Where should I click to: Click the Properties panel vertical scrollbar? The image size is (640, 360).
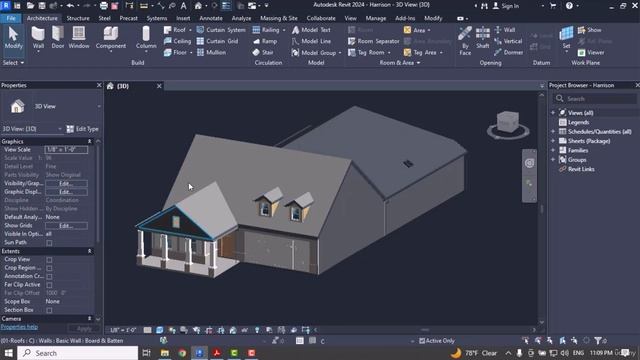[x=98, y=192]
